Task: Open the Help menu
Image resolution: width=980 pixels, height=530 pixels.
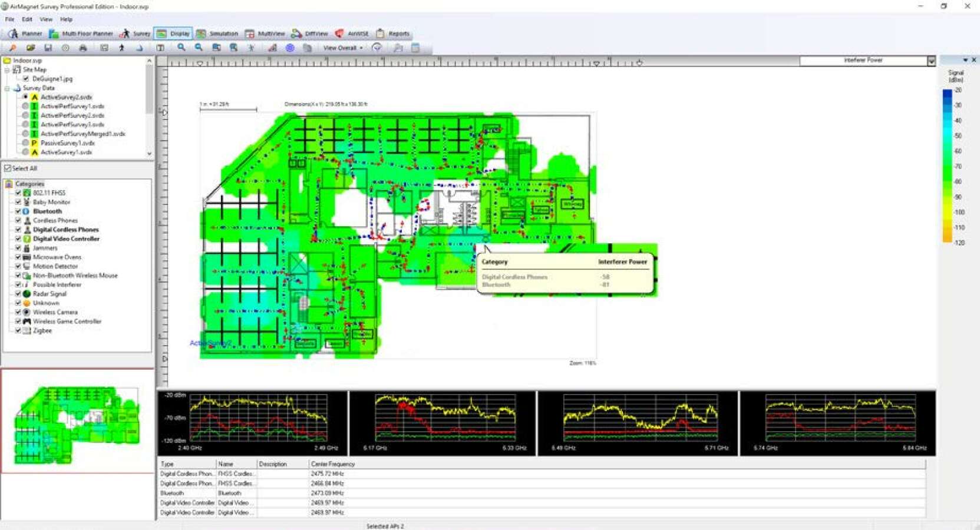Action: [66, 19]
